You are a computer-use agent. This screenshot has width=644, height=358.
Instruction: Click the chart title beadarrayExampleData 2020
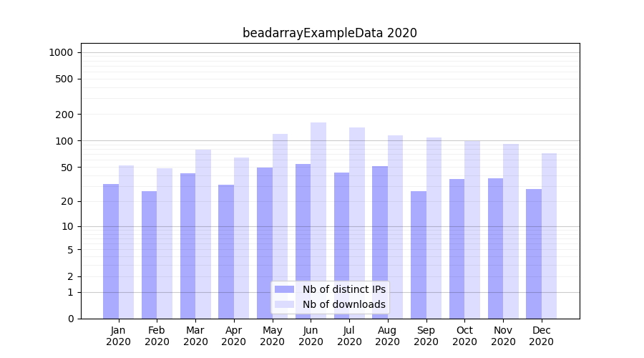(x=329, y=33)
